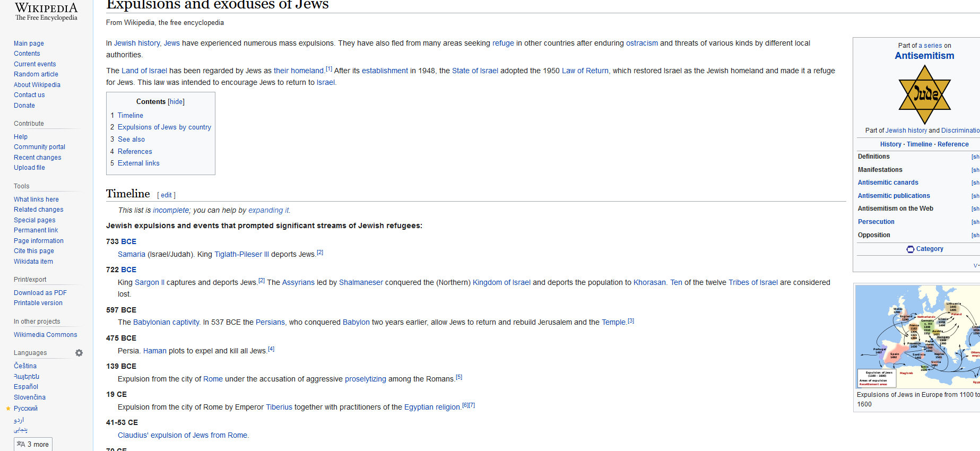Open the Expulsions of Jews in Europe map
The width and height of the screenshot is (980, 451).
tap(918, 336)
